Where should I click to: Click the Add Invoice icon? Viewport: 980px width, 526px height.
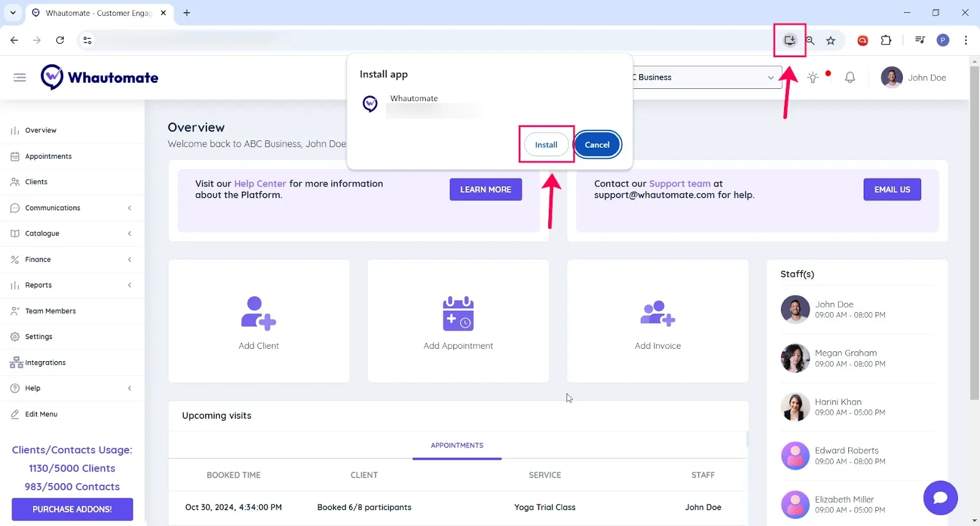coord(658,313)
